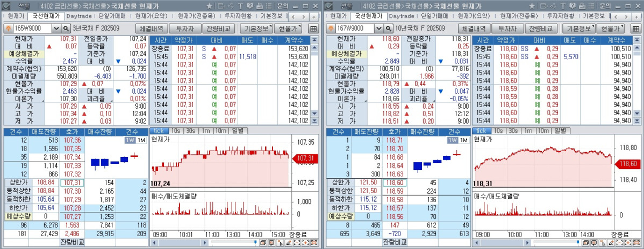This screenshot has height=249, width=644.
Task: Click 투자자 button in left window
Action: pos(185,29)
